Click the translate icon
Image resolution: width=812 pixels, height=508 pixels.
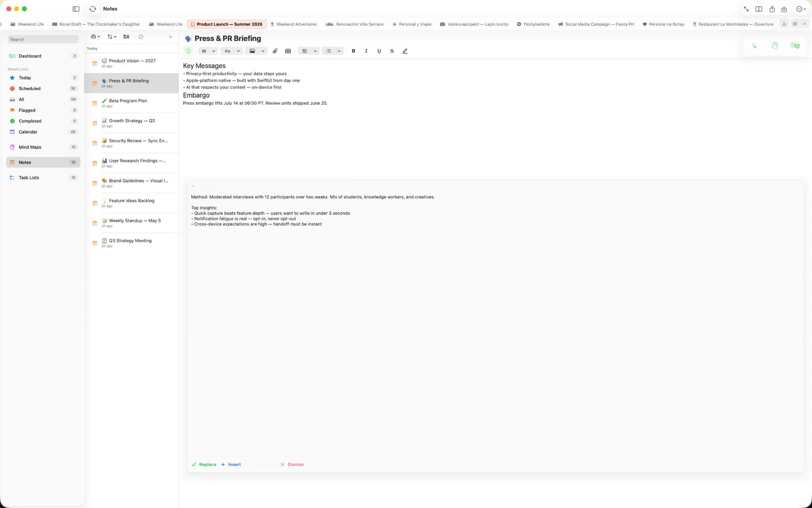795,46
